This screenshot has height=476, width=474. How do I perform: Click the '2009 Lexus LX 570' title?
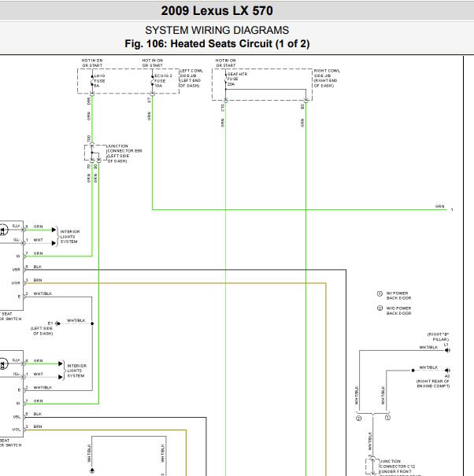click(x=217, y=11)
